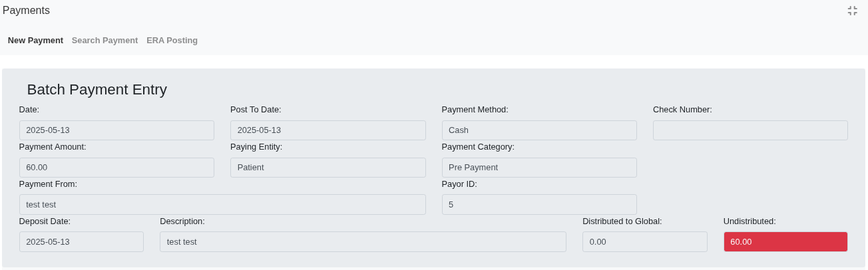868x270 pixels.
Task: Click the Payment From field
Action: tap(222, 204)
